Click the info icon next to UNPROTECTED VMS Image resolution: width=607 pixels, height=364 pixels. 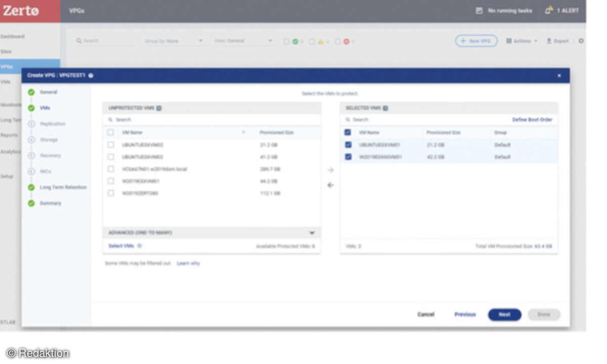(x=159, y=108)
